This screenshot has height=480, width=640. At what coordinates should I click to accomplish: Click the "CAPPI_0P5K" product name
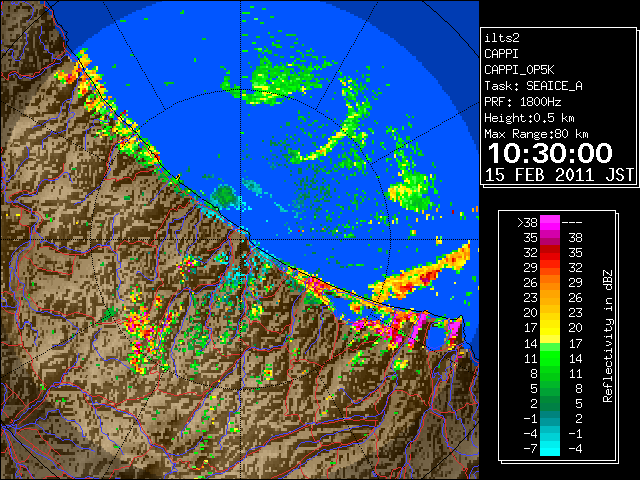519,70
